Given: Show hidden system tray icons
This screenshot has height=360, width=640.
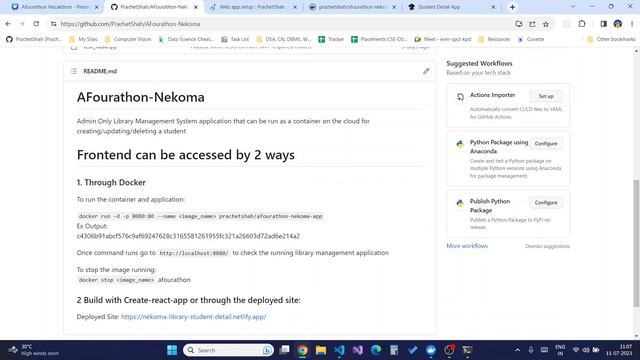Looking at the screenshot, I should [x=517, y=350].
